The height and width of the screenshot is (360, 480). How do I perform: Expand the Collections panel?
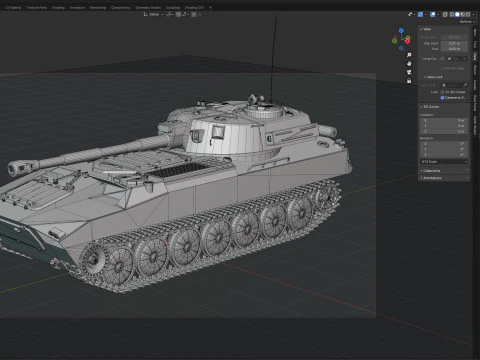coord(431,171)
